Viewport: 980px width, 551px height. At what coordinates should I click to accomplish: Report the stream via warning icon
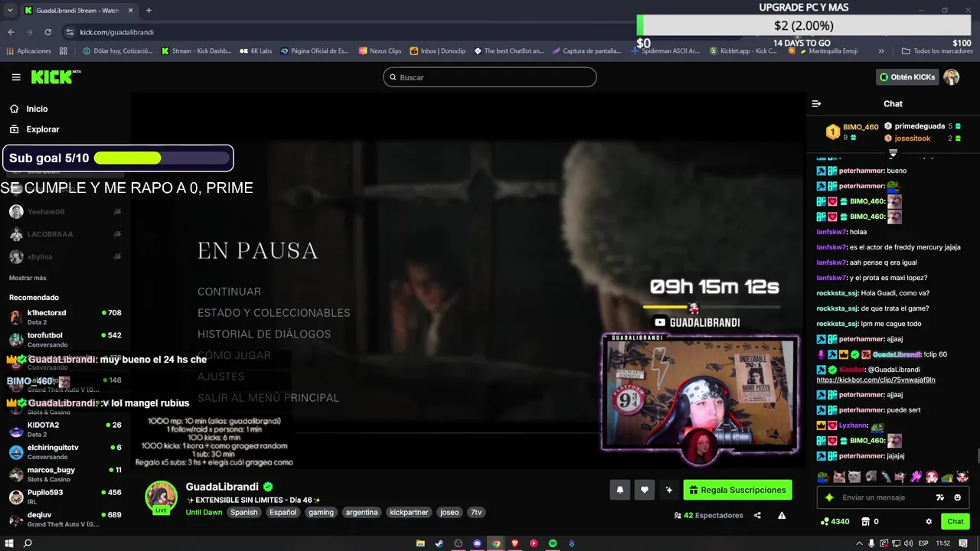[782, 515]
